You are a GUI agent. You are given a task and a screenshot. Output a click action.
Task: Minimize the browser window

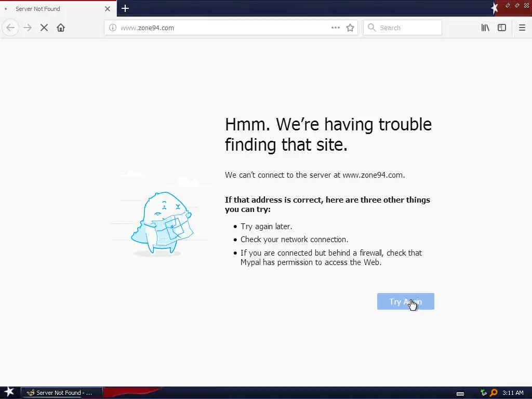[508, 5]
